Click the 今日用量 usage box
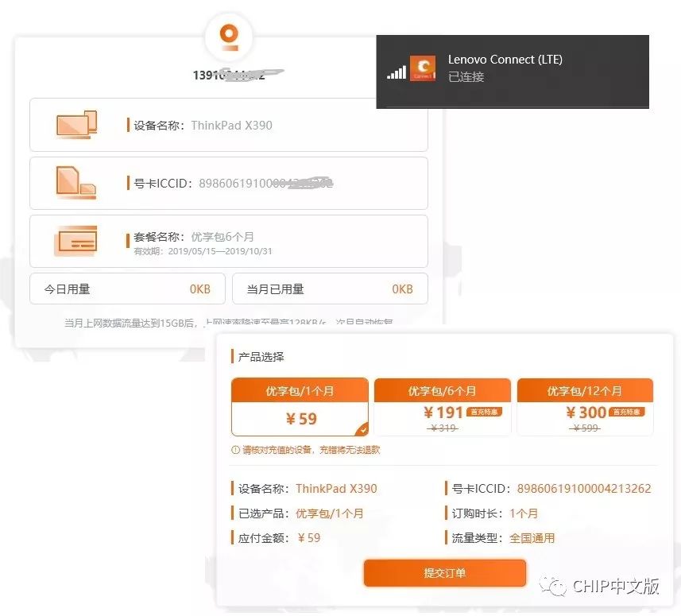 point(127,289)
